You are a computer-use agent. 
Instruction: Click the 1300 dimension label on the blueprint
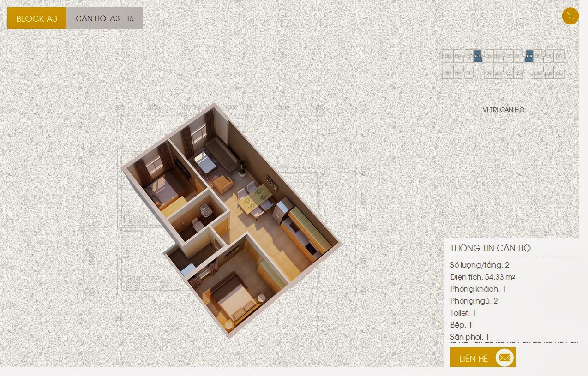(x=231, y=107)
